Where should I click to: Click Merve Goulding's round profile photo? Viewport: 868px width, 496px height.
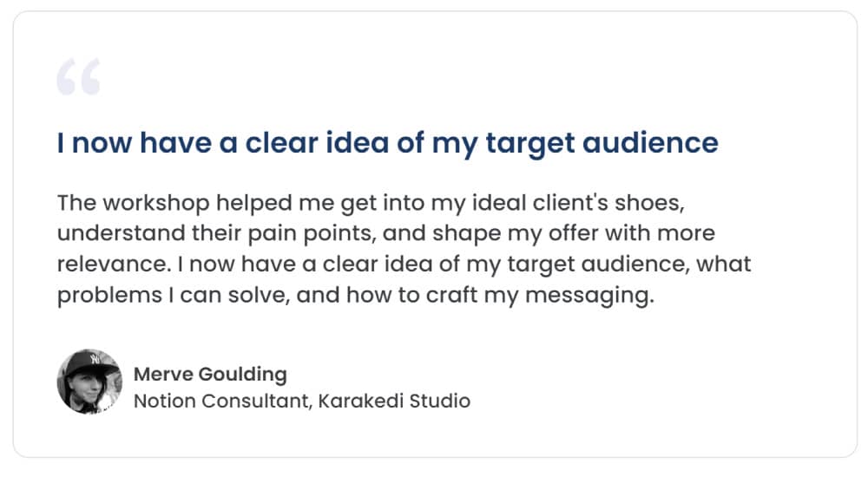[89, 382]
